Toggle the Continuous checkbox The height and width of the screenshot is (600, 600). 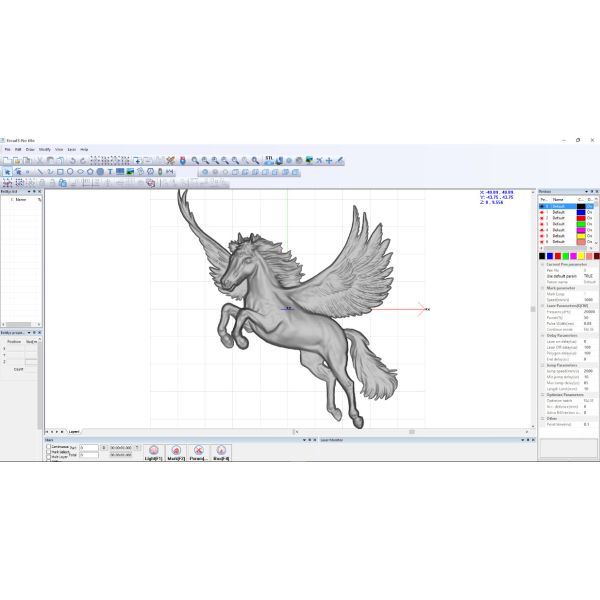pos(49,447)
